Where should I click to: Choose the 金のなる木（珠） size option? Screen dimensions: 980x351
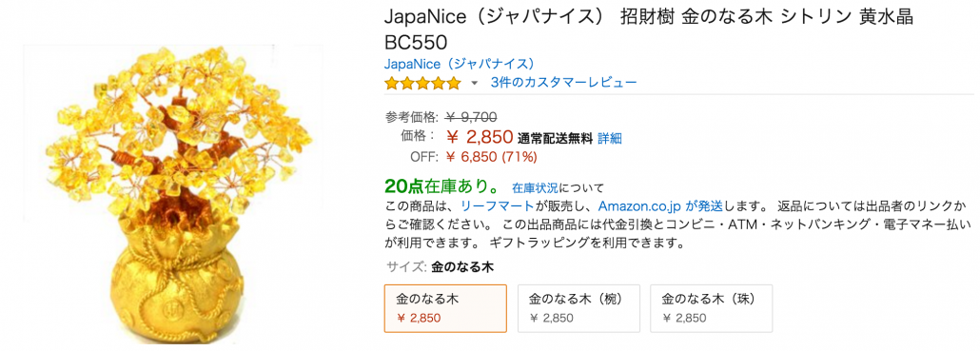pyautogui.click(x=712, y=308)
